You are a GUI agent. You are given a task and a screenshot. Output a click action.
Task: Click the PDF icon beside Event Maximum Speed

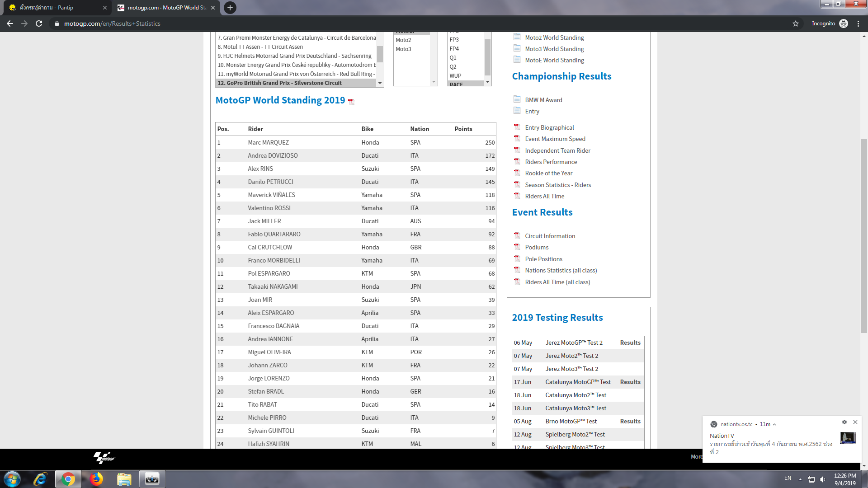(x=517, y=138)
